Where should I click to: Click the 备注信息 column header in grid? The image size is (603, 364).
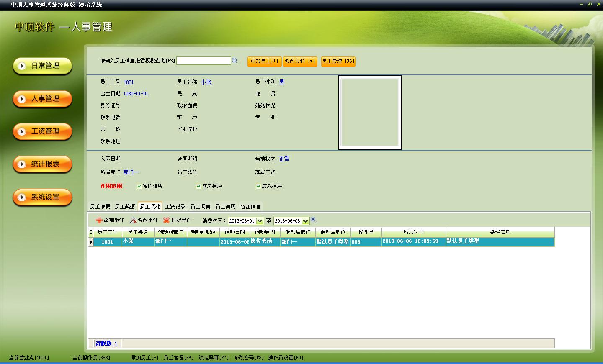pos(500,232)
